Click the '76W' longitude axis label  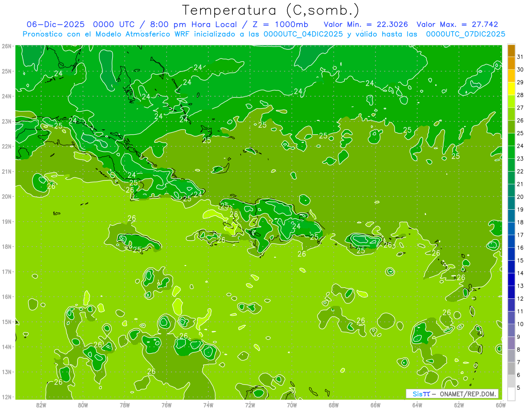[x=166, y=405]
